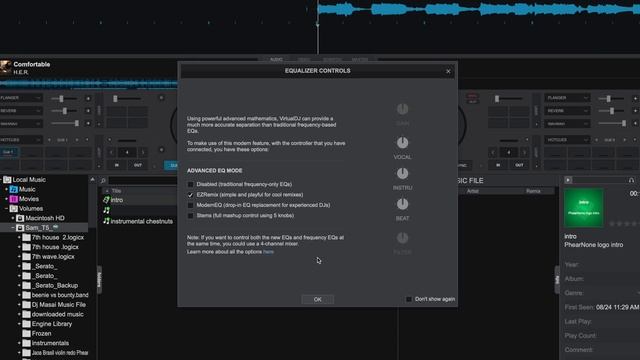This screenshot has height=360, width=640.
Task: Trigger the Cue 1 hotcue pad
Action: click(9, 152)
